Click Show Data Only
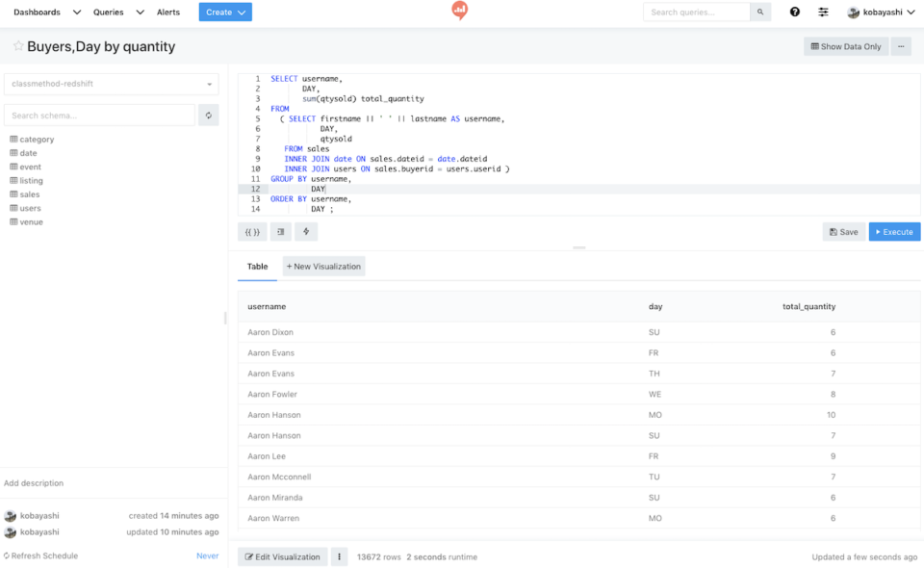Screen dimensions: 924x568 pyautogui.click(x=845, y=46)
